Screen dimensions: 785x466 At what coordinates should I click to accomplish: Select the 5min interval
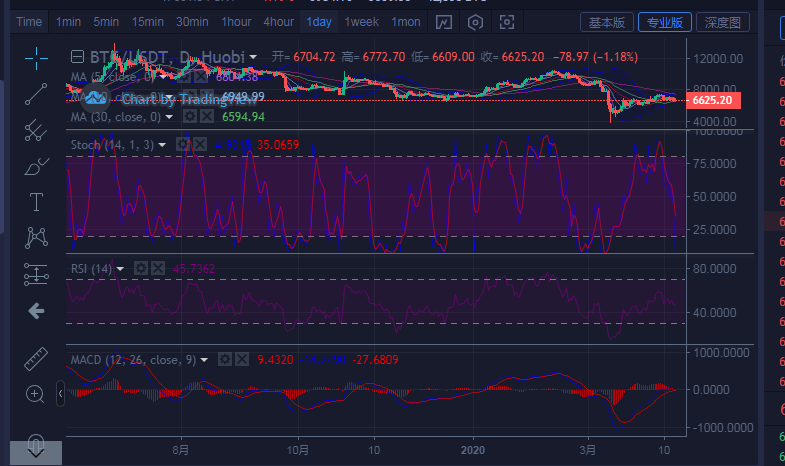(106, 22)
